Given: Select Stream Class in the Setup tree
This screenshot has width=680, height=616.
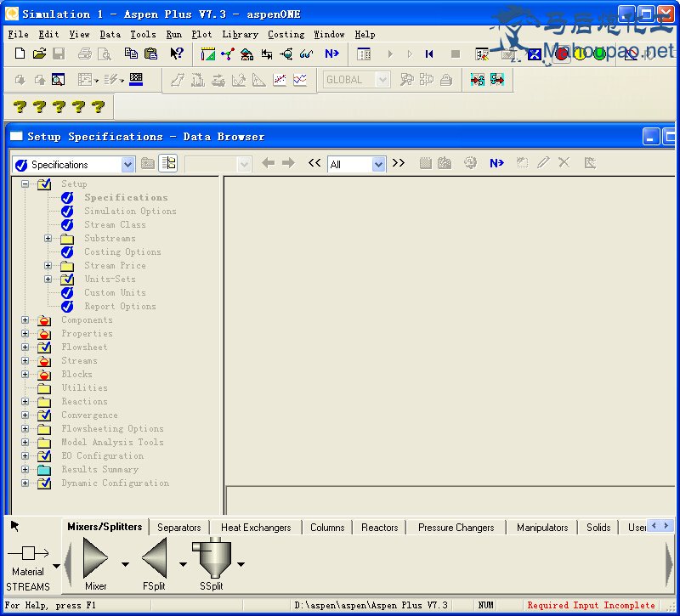Looking at the screenshot, I should 115,224.
